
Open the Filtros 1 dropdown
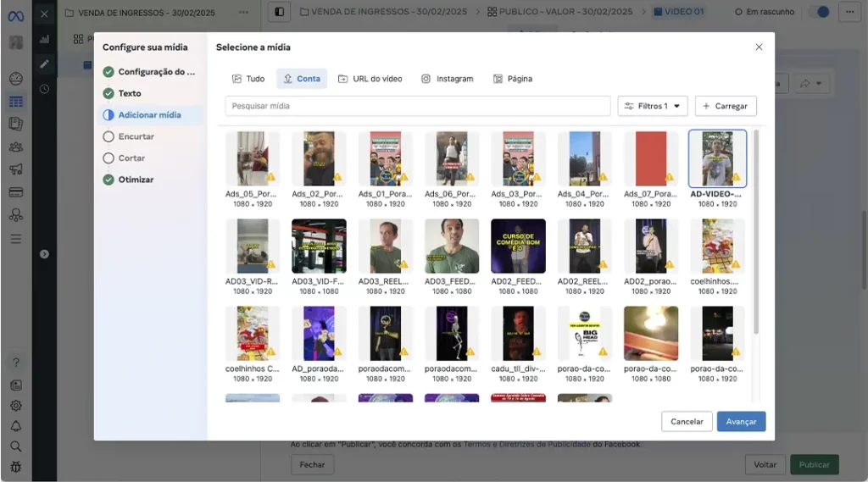pyautogui.click(x=652, y=106)
